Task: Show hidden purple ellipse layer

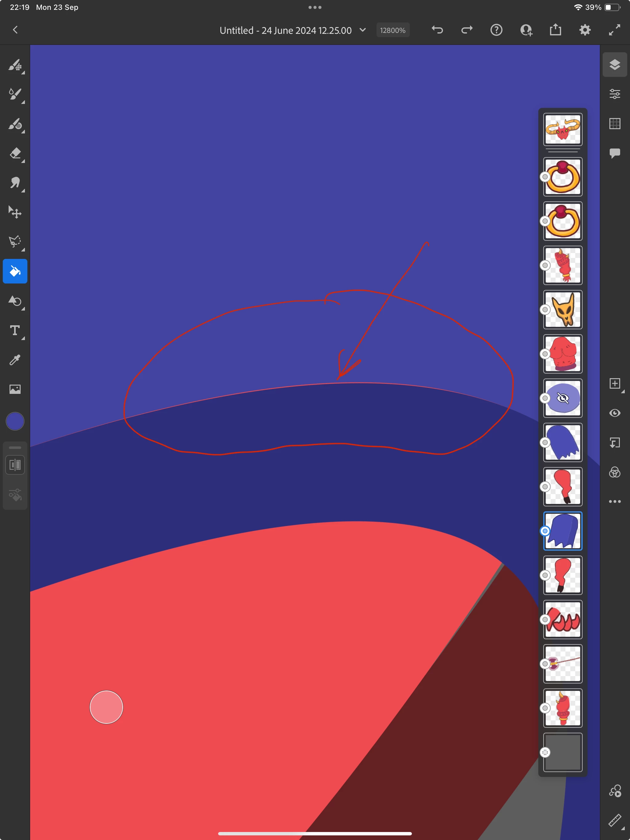Action: (x=562, y=398)
